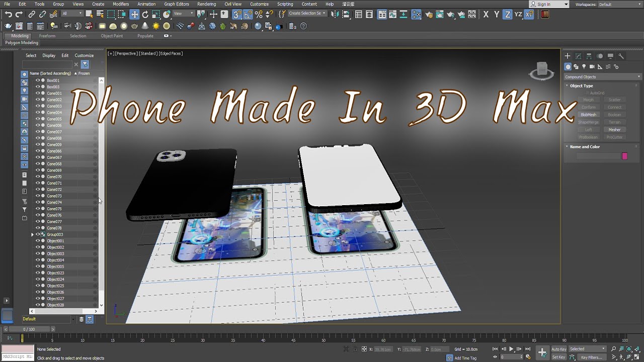Image resolution: width=644 pixels, height=362 pixels.
Task: Open the reference coordinate system View dropdown
Action: pyautogui.click(x=184, y=14)
